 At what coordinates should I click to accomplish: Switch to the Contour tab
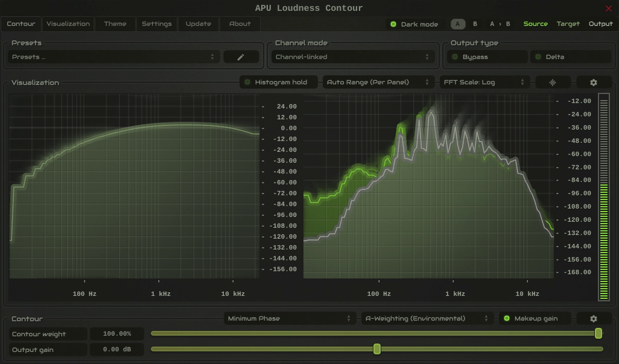click(x=21, y=24)
